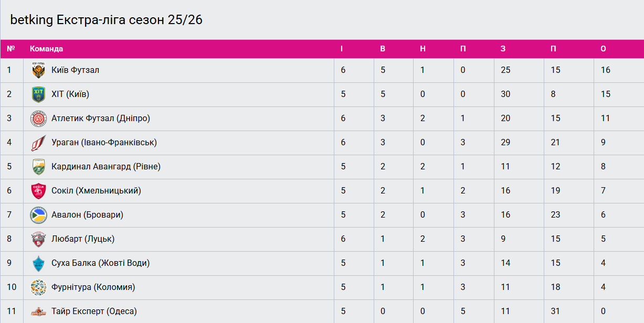Open the Київ Футзал team name link
Image resolution: width=644 pixels, height=323 pixels.
pos(75,70)
